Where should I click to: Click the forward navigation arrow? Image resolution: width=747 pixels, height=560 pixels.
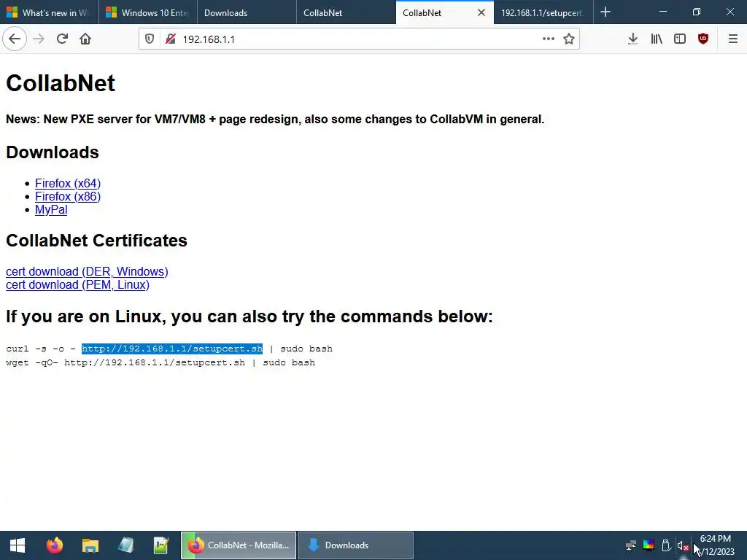(39, 39)
